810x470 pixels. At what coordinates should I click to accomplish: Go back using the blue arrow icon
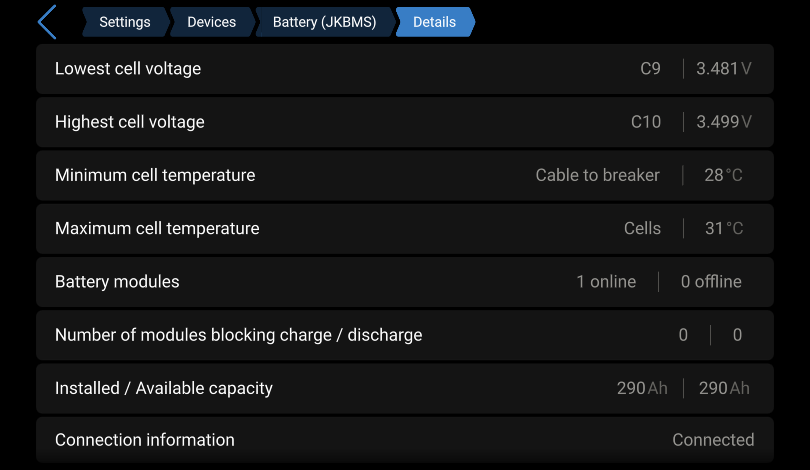47,22
